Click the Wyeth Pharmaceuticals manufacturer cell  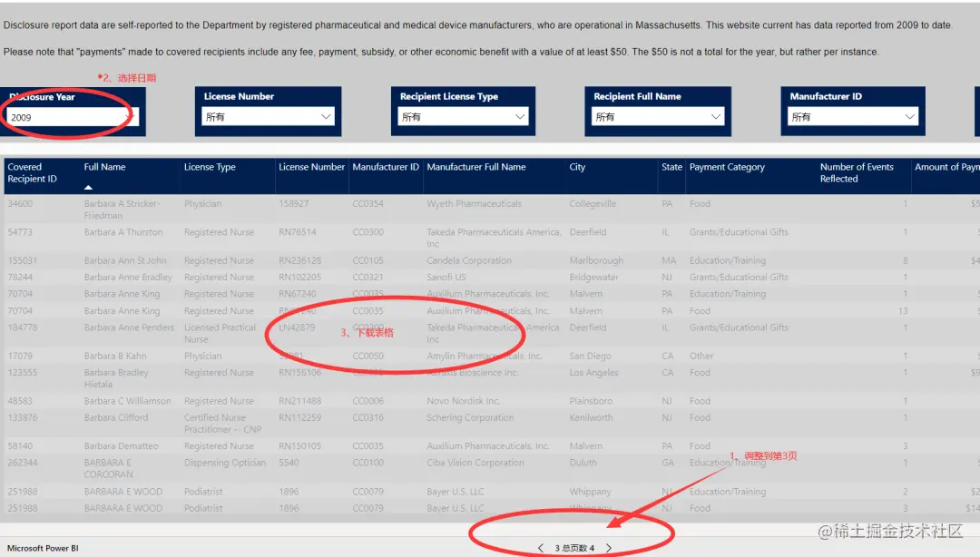(474, 204)
